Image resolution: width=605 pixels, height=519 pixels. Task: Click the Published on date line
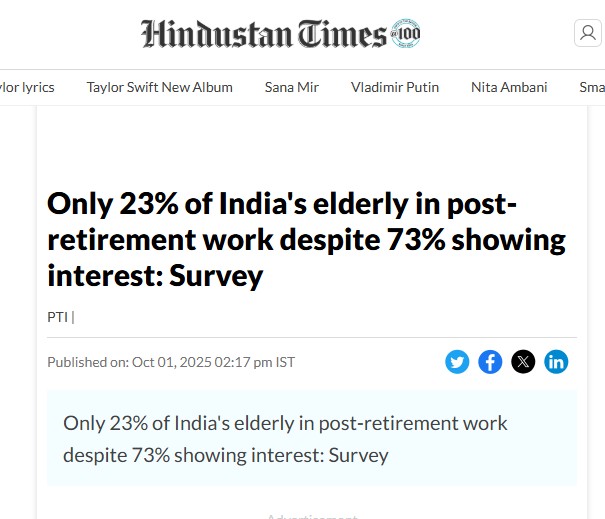pos(171,362)
